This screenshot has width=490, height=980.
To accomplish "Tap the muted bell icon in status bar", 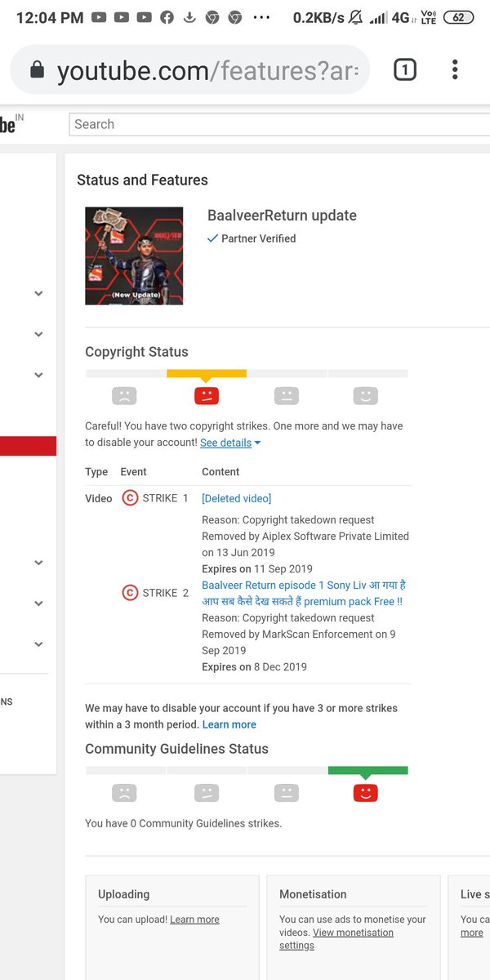I will point(355,17).
